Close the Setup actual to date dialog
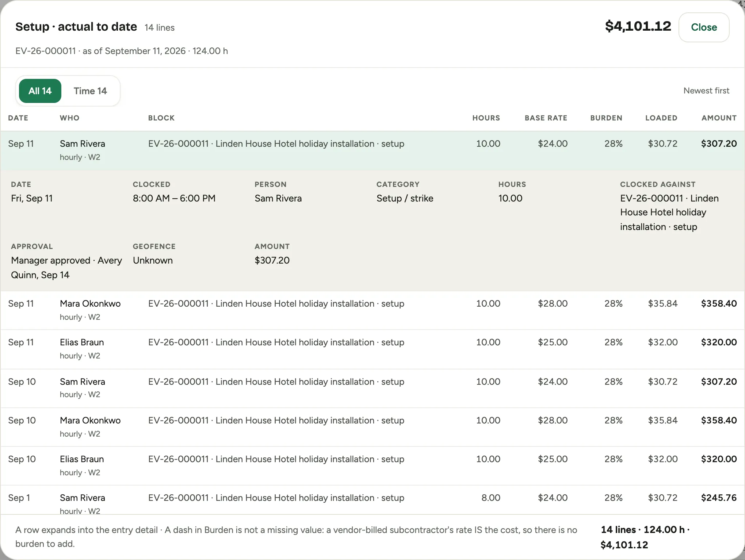The height and width of the screenshot is (560, 745). pos(704,27)
